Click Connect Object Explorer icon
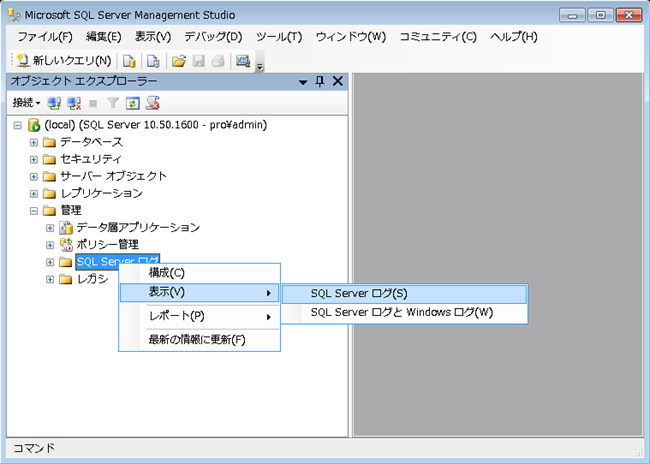 click(54, 103)
